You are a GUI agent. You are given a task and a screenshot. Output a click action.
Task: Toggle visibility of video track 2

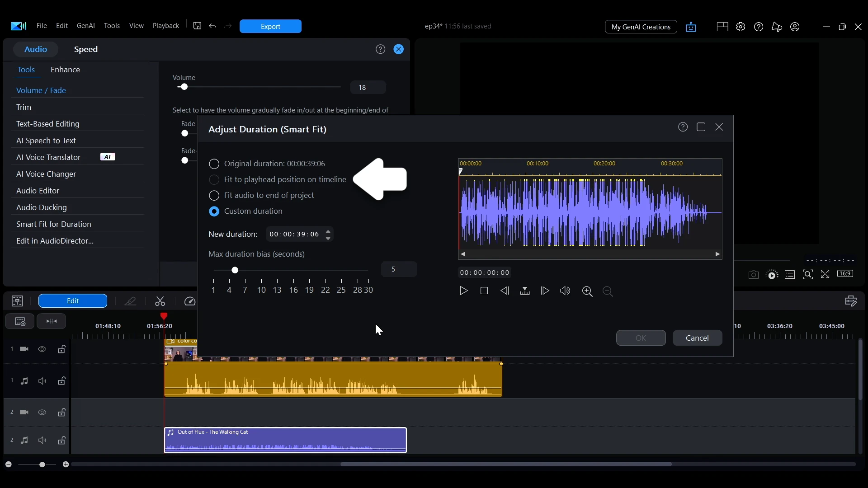[42, 413]
